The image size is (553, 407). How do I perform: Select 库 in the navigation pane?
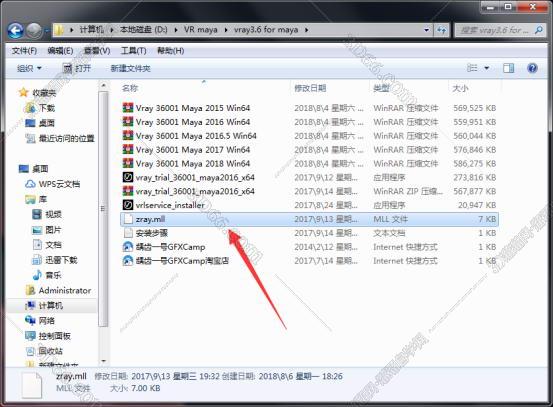[x=43, y=199]
